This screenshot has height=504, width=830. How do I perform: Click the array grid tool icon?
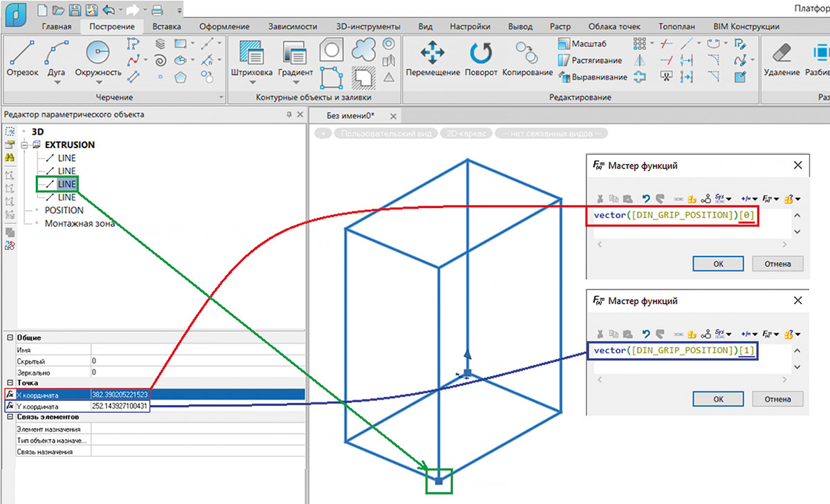(x=640, y=44)
